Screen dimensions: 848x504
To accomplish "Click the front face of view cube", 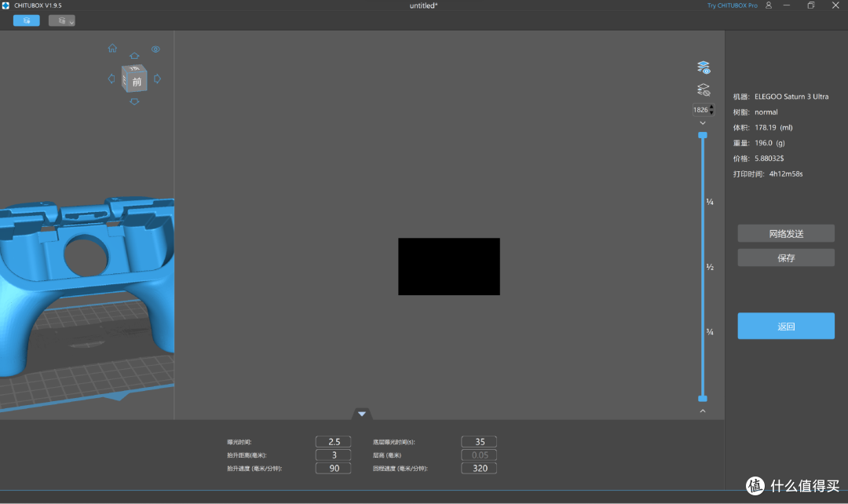I will pos(137,82).
